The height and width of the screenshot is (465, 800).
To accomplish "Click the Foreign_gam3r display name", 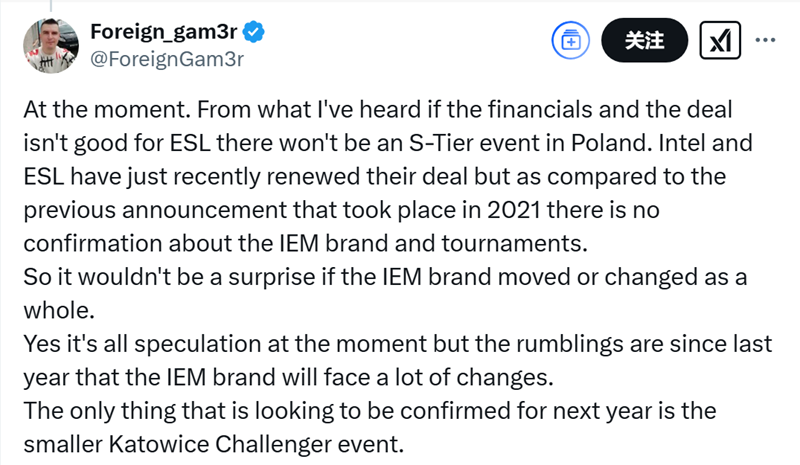I will [164, 32].
